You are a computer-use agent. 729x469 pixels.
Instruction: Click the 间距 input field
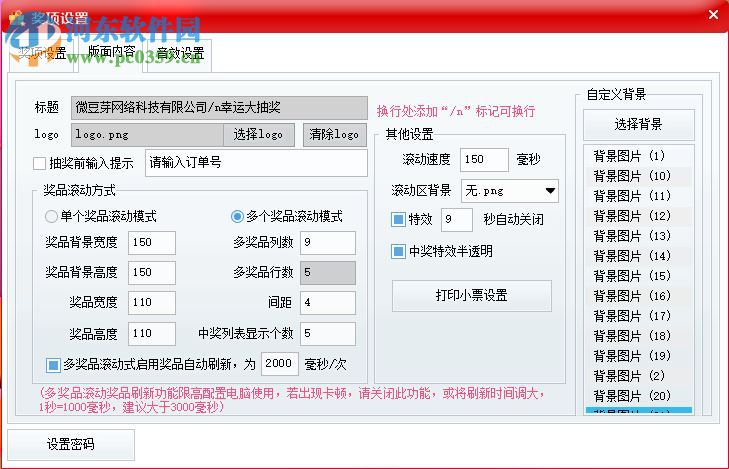328,303
